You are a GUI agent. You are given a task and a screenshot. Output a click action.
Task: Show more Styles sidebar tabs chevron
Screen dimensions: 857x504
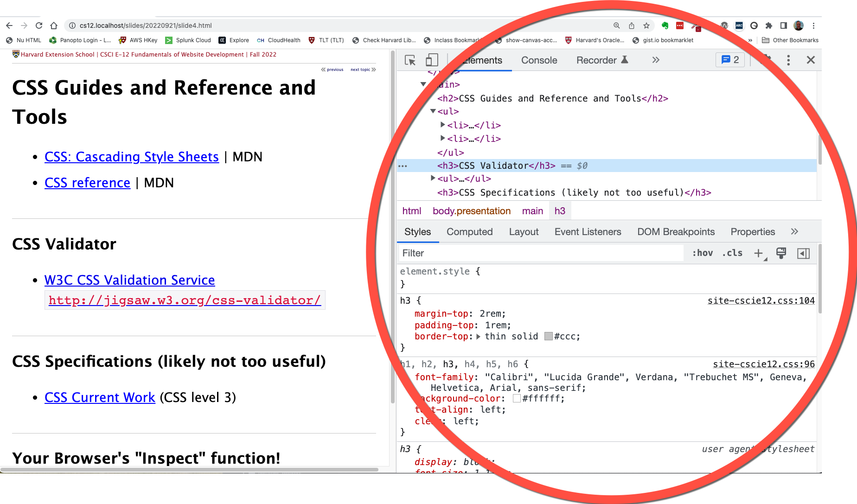tap(794, 231)
